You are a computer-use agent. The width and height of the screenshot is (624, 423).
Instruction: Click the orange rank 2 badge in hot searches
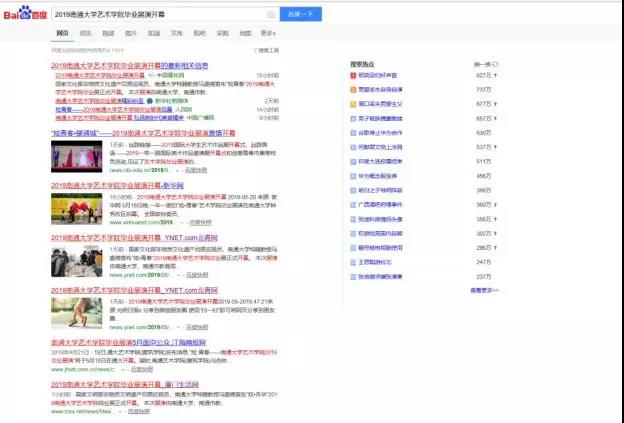[x=353, y=89]
